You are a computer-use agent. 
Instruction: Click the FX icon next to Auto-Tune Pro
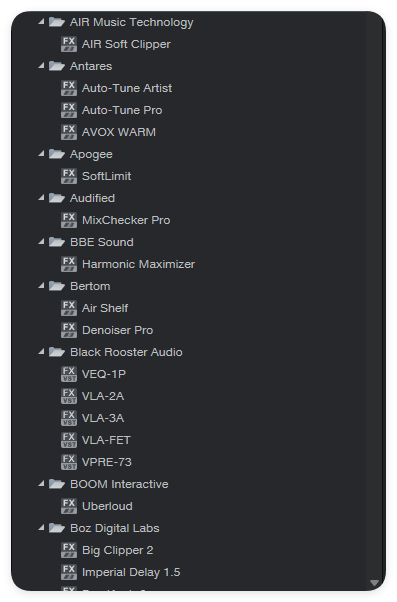[69, 110]
